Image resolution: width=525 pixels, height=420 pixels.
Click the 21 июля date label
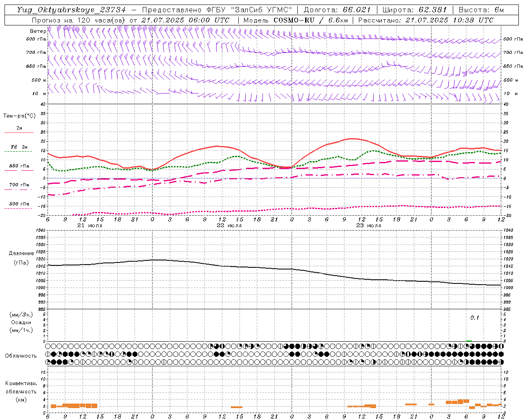tap(90, 226)
